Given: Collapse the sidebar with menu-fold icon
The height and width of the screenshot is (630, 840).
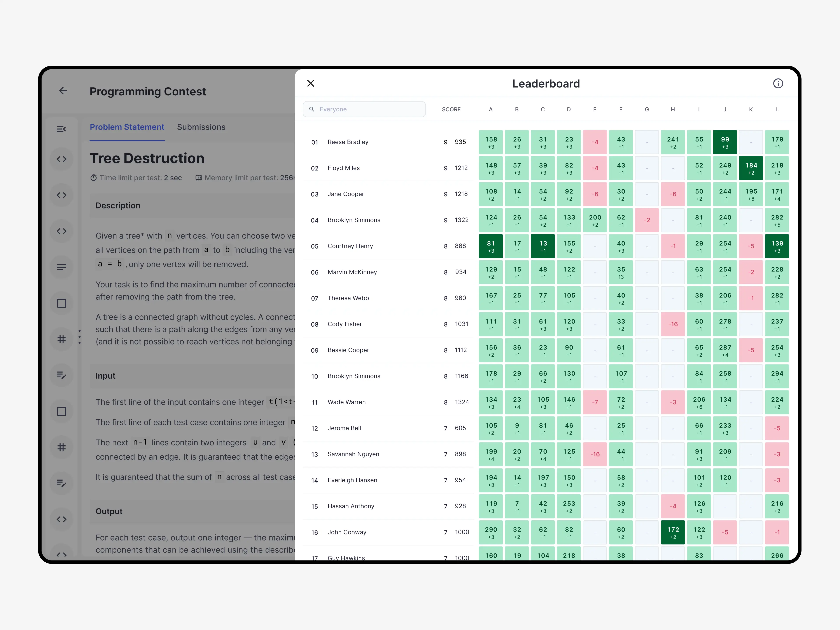Looking at the screenshot, I should click(x=61, y=129).
